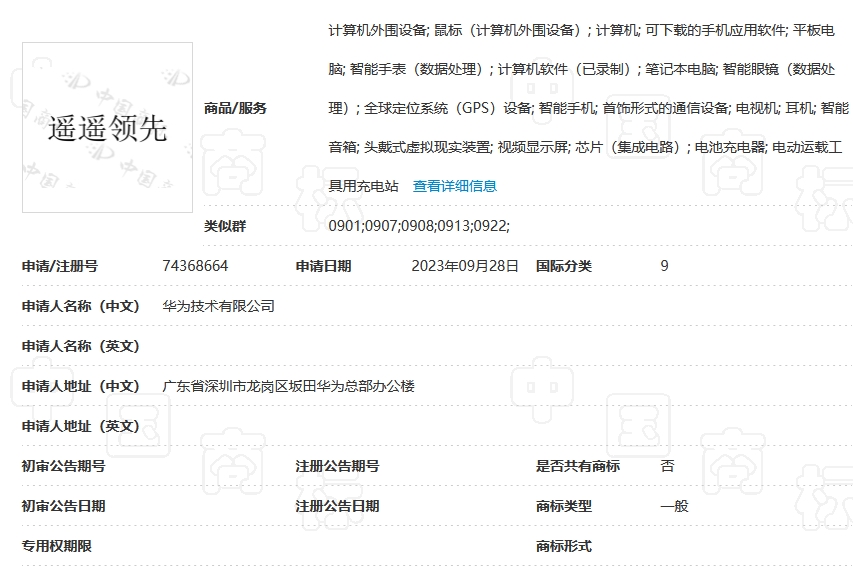Click the international class value 9
The height and width of the screenshot is (567, 853).
click(665, 266)
